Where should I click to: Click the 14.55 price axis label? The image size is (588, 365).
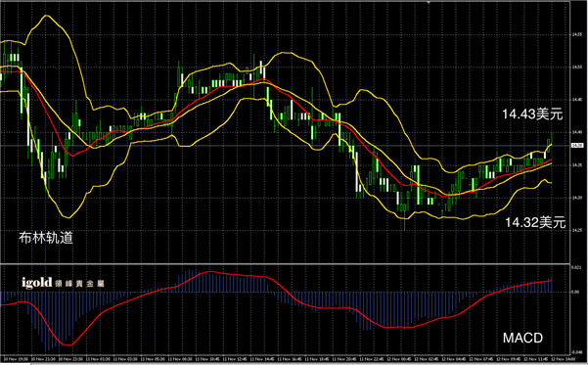coord(577,34)
